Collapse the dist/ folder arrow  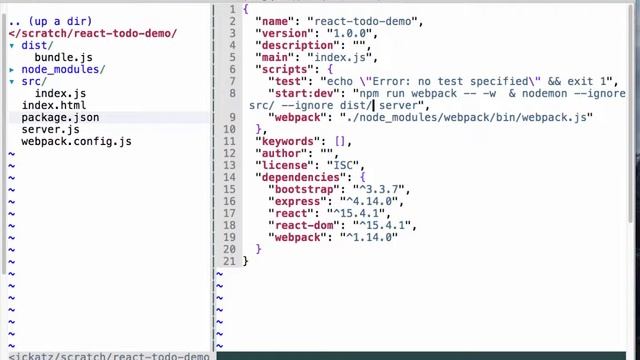[12, 46]
